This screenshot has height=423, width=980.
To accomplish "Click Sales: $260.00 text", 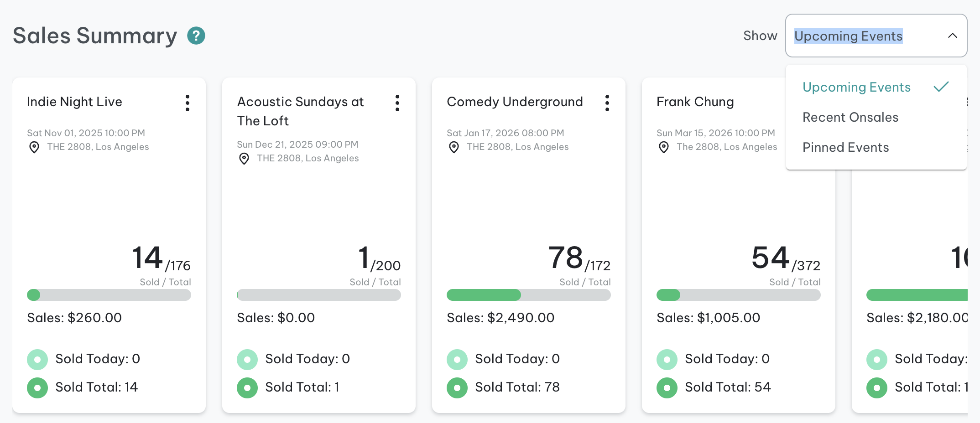I will click(x=74, y=318).
